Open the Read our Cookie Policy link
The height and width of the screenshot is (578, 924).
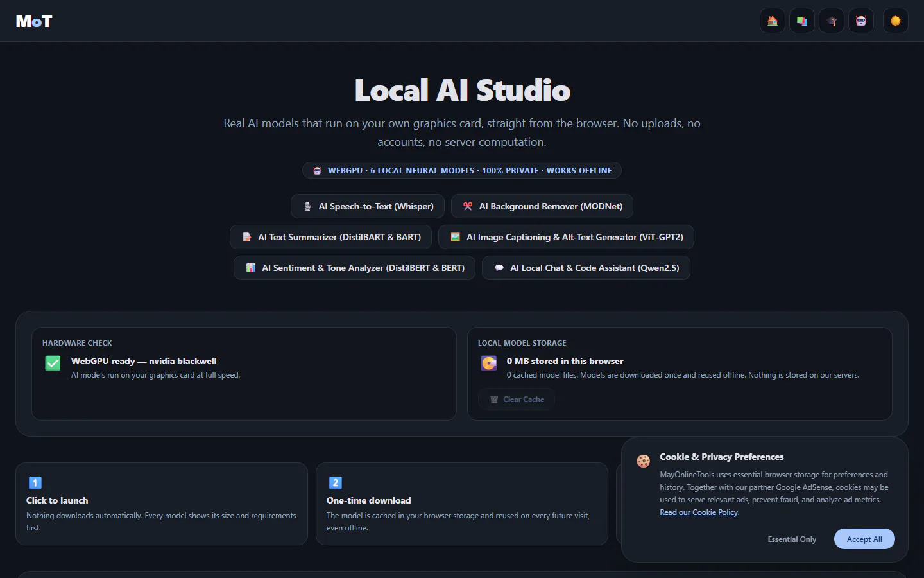point(699,512)
